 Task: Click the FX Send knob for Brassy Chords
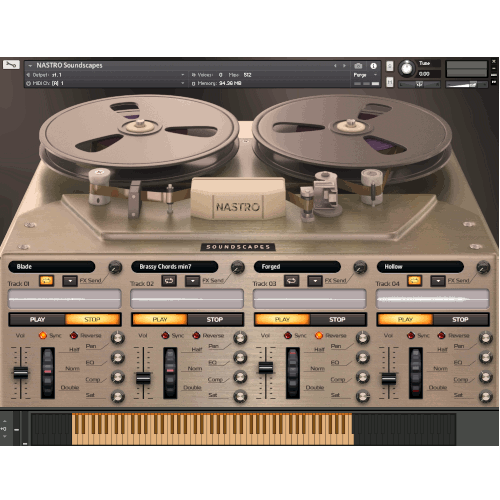[x=238, y=267]
